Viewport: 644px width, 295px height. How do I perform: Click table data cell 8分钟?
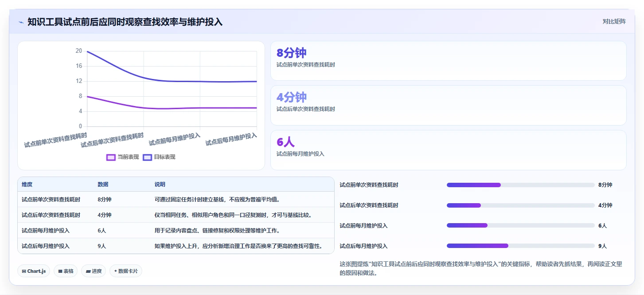coord(105,200)
